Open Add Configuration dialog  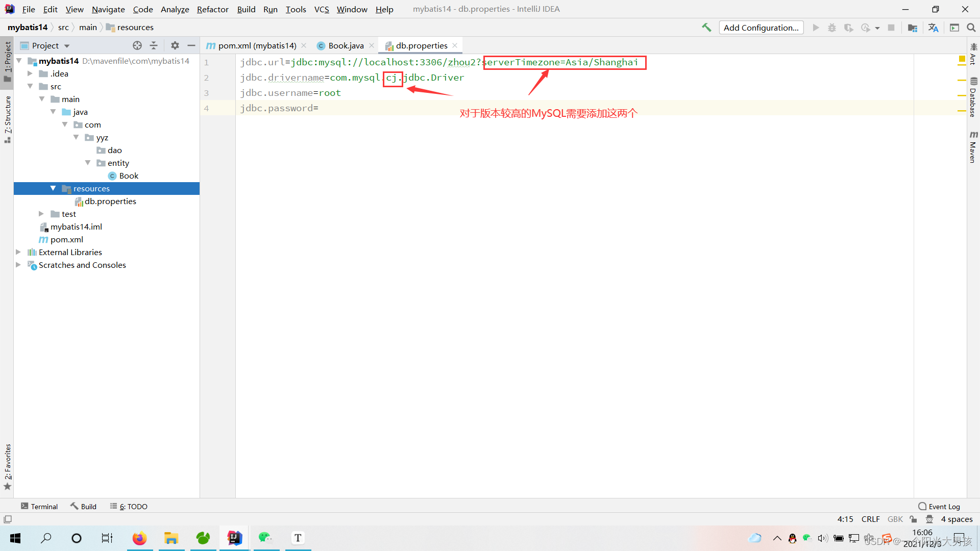click(x=761, y=28)
